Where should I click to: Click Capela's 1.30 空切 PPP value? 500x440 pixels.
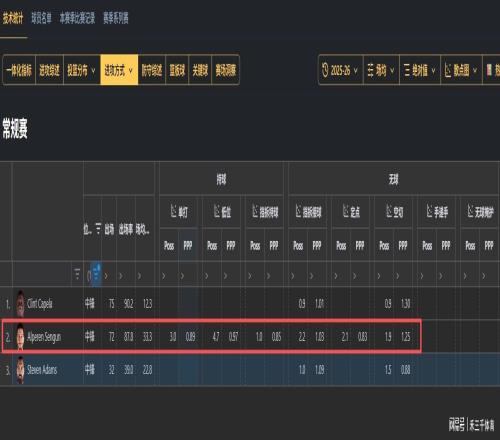point(406,304)
